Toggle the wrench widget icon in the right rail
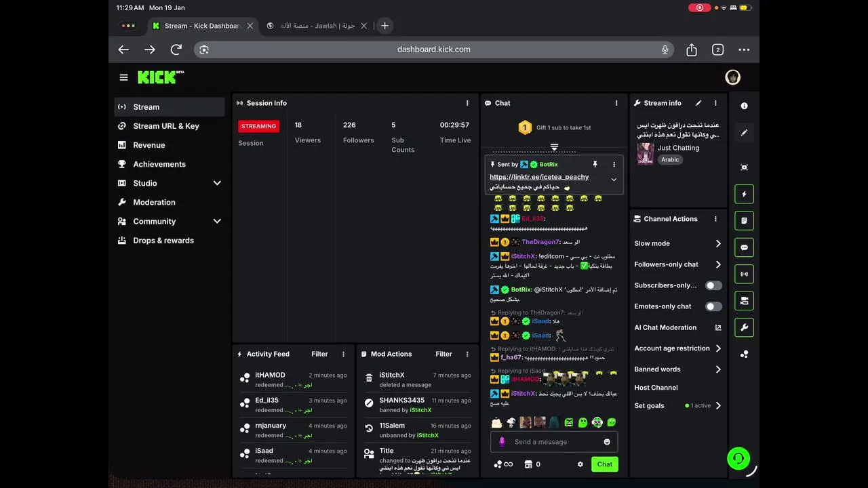This screenshot has width=868, height=488. click(x=744, y=327)
